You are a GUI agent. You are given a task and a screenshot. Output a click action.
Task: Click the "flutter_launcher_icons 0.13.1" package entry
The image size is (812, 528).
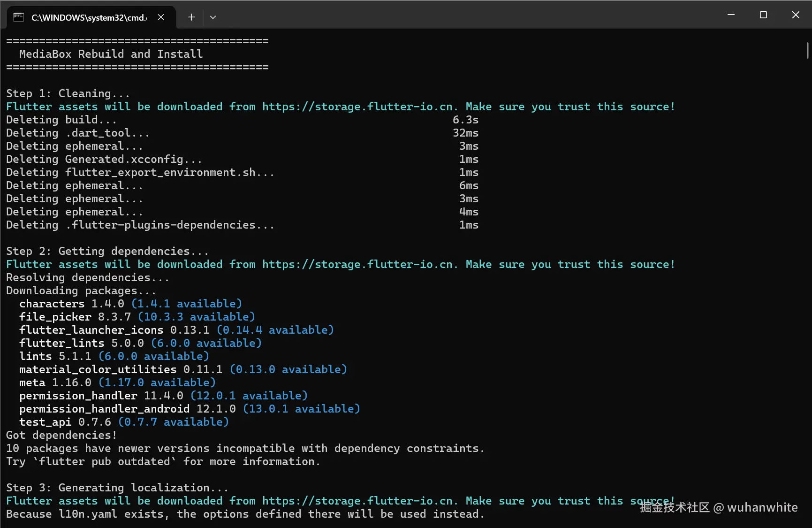tap(114, 330)
